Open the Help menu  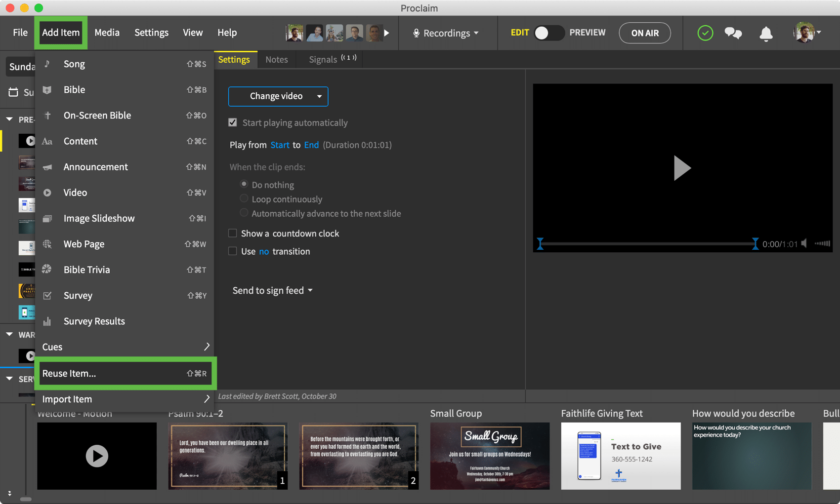click(227, 33)
